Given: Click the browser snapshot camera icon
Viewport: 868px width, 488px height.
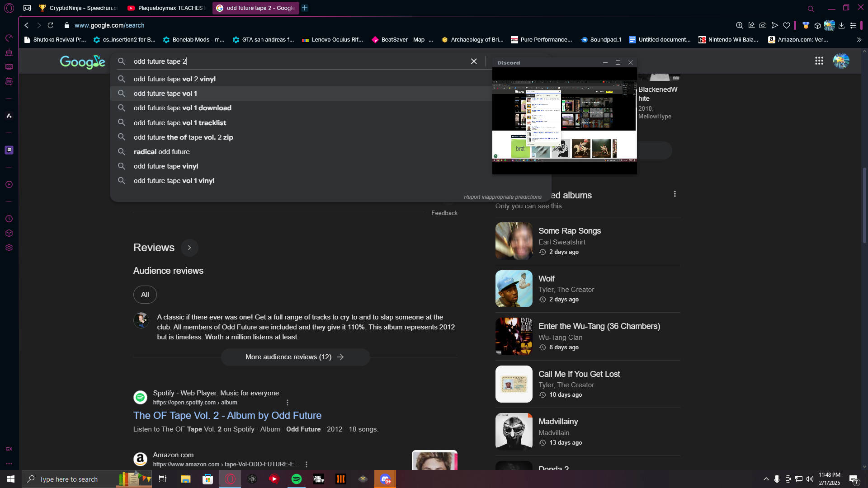Looking at the screenshot, I should pos(763,26).
